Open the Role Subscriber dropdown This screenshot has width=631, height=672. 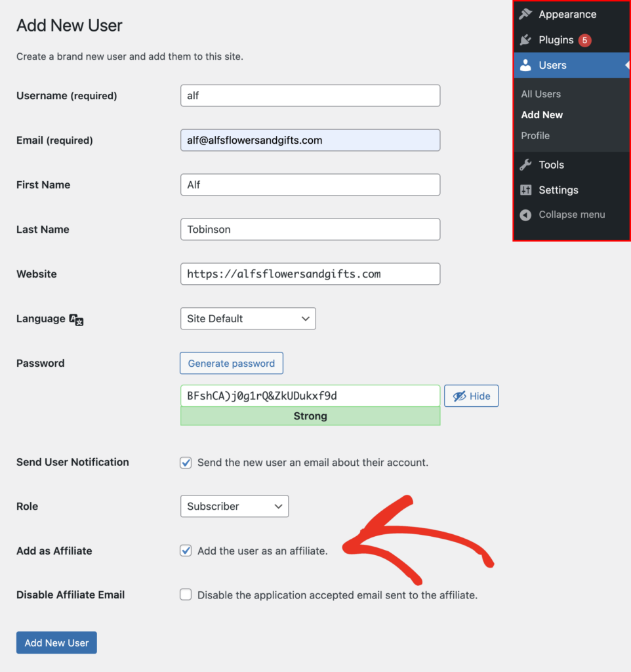234,506
